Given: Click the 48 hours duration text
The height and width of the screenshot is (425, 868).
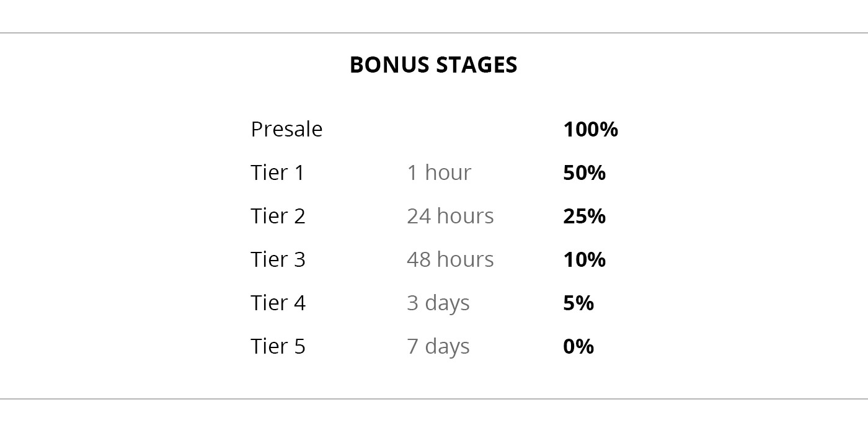Looking at the screenshot, I should pos(450,259).
